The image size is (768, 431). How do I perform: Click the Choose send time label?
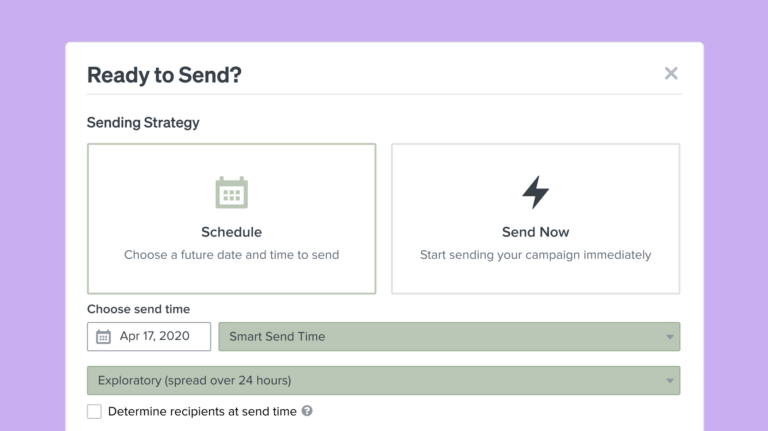(139, 309)
